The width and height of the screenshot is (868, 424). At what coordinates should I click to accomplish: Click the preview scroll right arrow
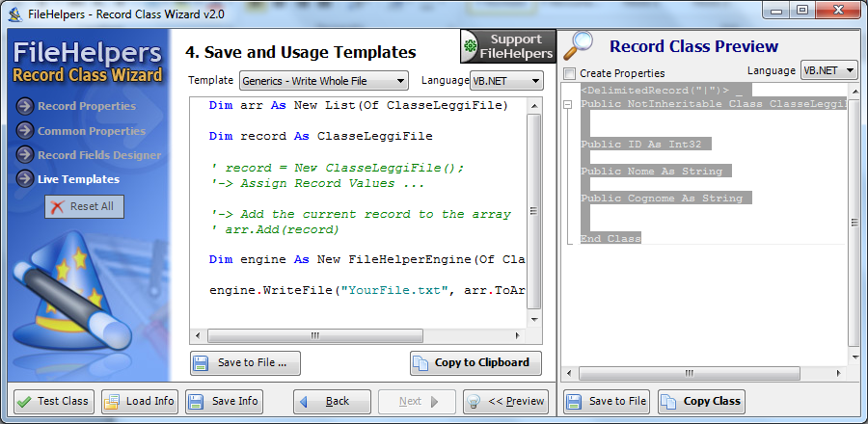tap(839, 374)
